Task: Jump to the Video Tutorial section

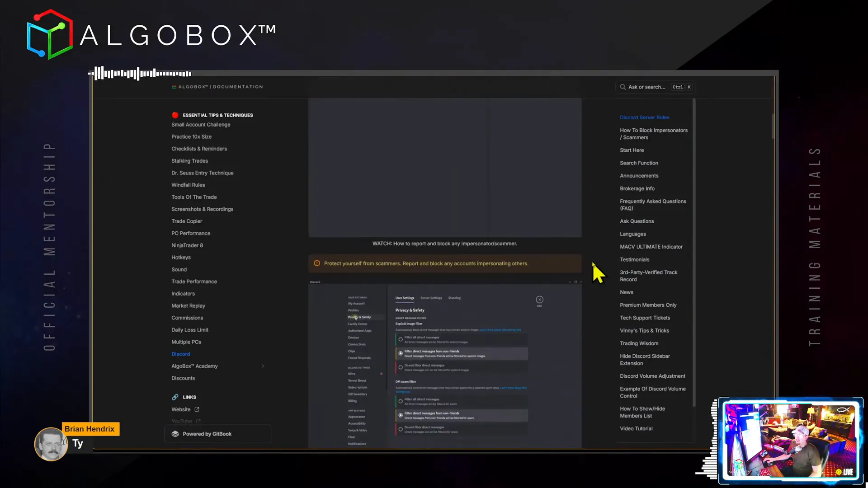Action: click(x=636, y=429)
